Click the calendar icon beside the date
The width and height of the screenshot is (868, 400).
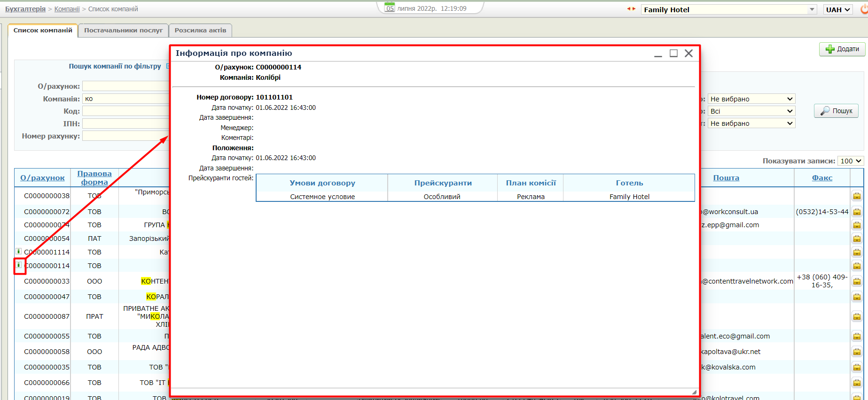tap(390, 8)
